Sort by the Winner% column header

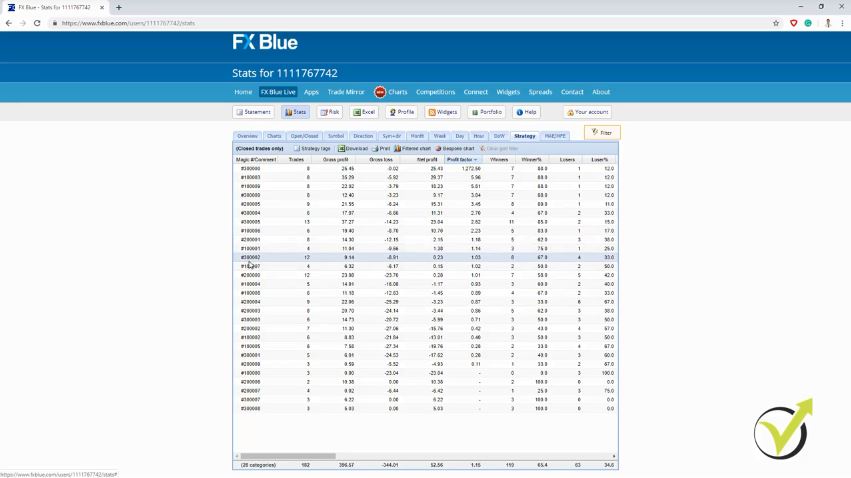pos(531,160)
